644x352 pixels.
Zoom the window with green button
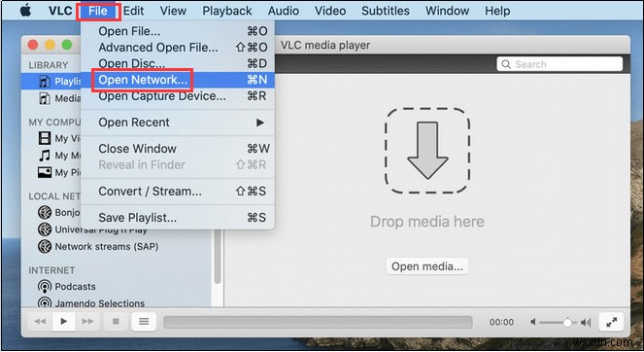(x=66, y=45)
